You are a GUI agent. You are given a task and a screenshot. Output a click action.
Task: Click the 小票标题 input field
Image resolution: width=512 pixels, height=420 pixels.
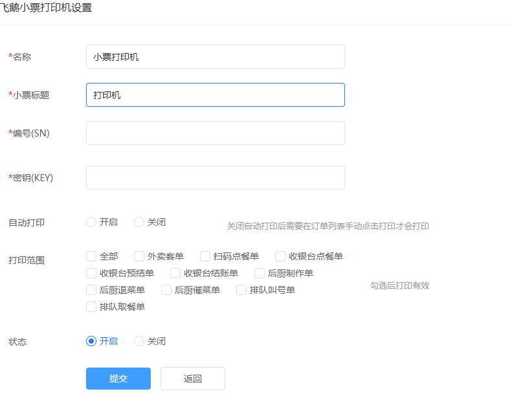click(x=215, y=94)
